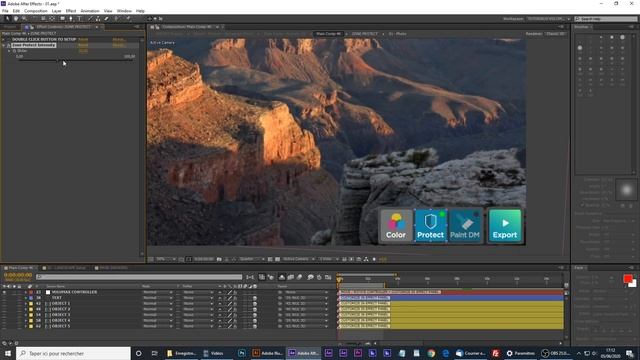Collapse the Zone Protect Intensity effect
Viewport: 640px width, 360px height.
click(x=4, y=45)
